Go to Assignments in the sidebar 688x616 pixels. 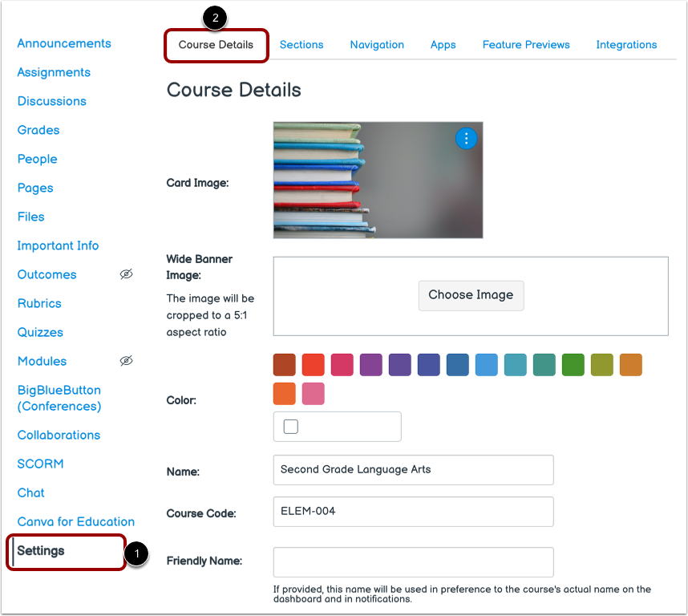[x=53, y=72]
